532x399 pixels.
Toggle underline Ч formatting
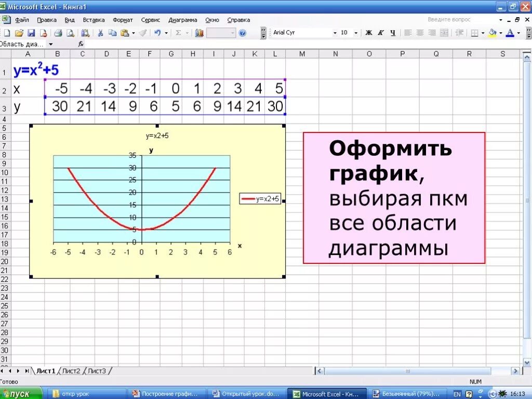point(393,33)
